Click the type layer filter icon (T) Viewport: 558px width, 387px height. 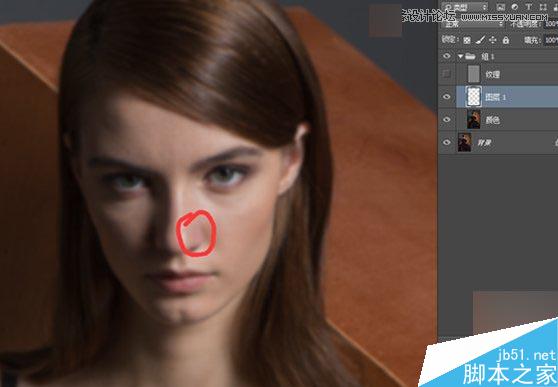528,7
